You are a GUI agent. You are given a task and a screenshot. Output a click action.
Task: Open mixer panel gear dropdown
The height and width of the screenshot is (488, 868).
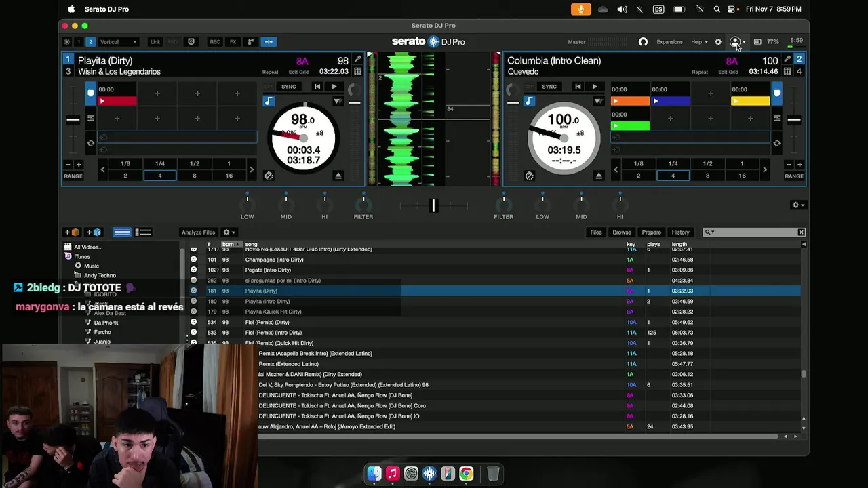(799, 205)
